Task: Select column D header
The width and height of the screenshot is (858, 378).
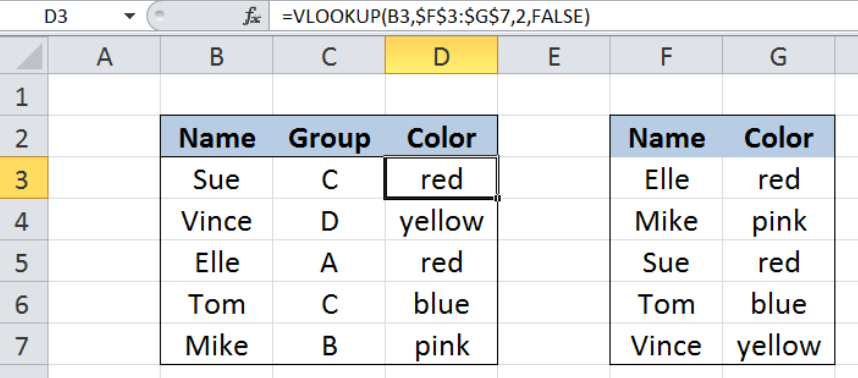Action: 441,56
